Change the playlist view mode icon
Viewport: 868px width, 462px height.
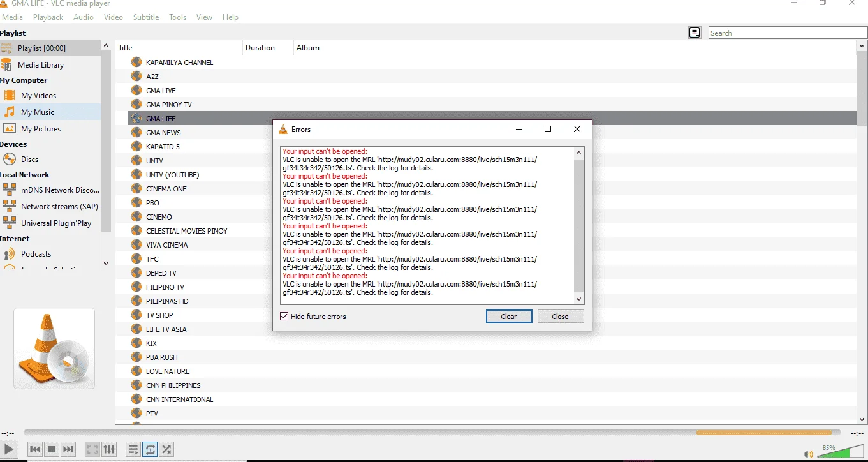pyautogui.click(x=695, y=33)
